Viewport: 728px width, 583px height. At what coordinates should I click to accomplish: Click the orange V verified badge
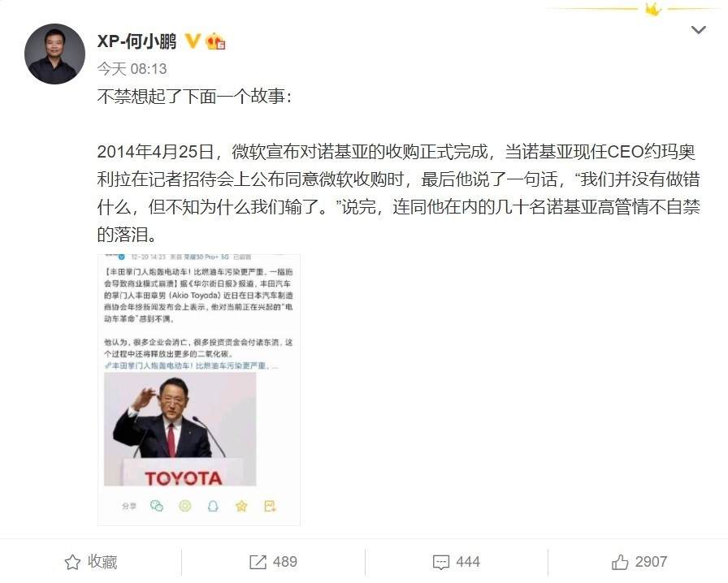tap(193, 41)
